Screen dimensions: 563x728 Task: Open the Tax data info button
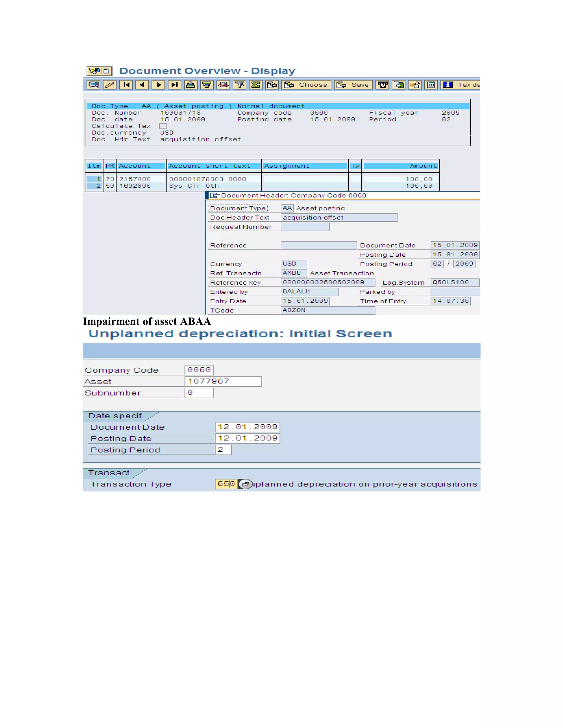(461, 85)
